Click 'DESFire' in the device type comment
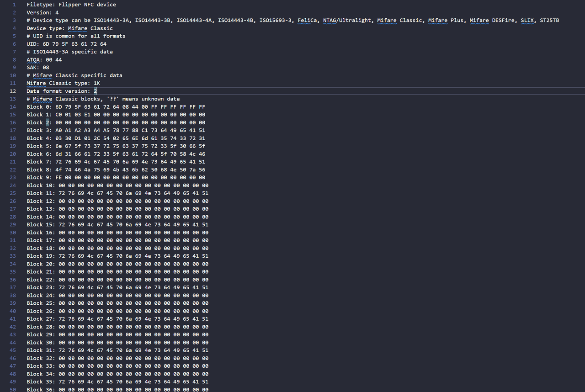The image size is (585, 392). click(x=503, y=20)
